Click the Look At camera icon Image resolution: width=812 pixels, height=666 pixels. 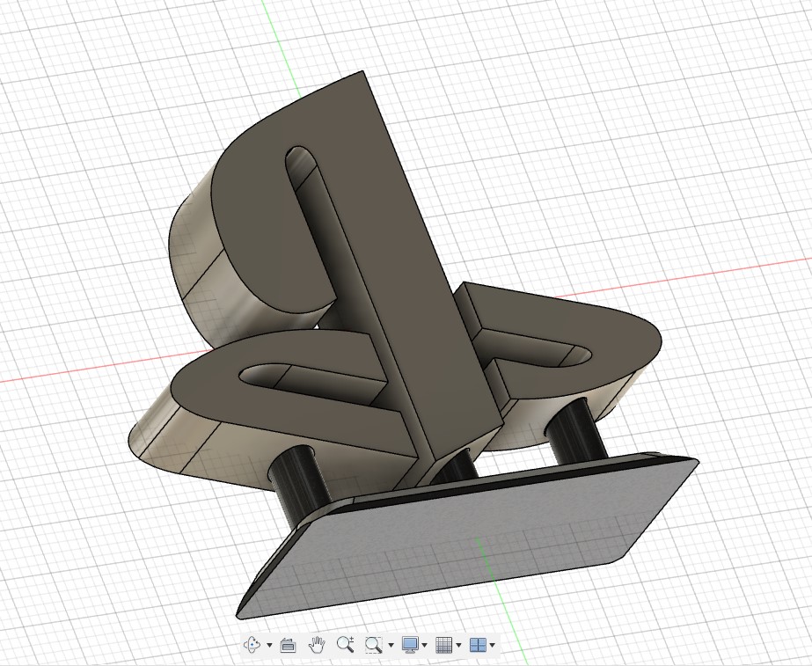point(288,645)
